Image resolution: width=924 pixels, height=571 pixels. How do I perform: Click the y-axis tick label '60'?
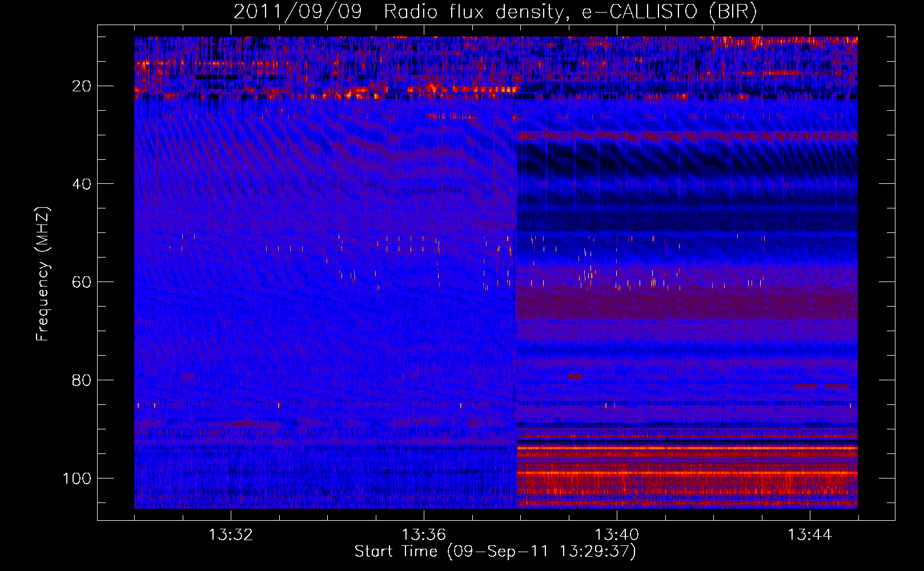click(82, 282)
